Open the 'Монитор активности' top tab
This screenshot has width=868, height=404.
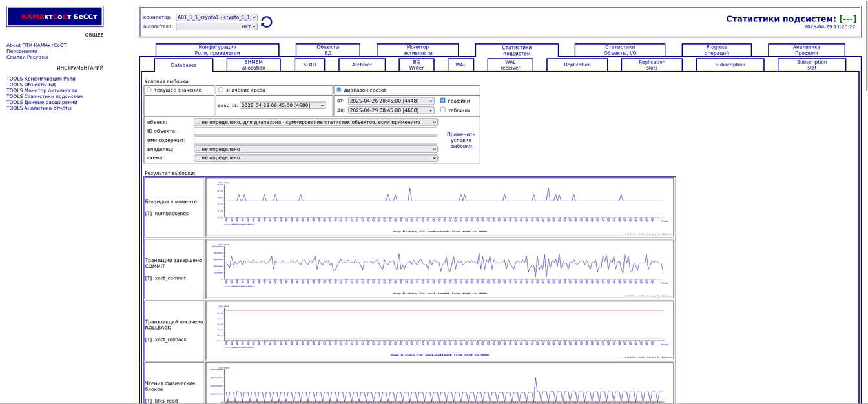(x=417, y=50)
